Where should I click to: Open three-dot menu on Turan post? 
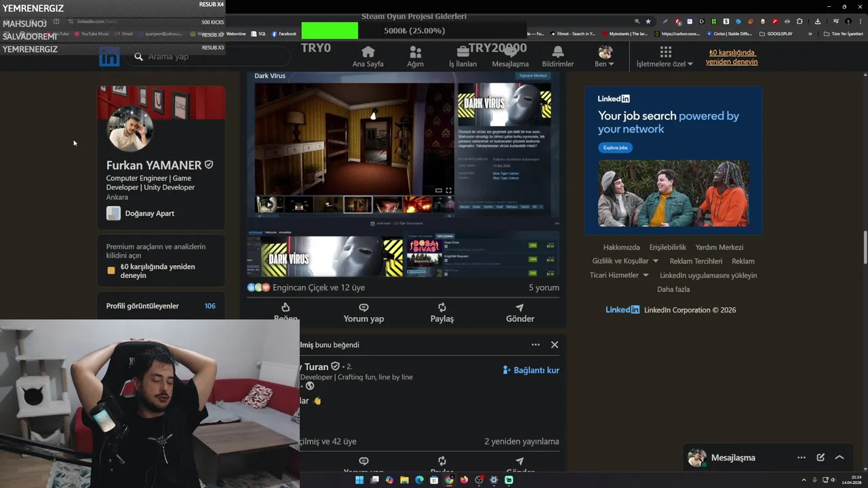point(536,344)
